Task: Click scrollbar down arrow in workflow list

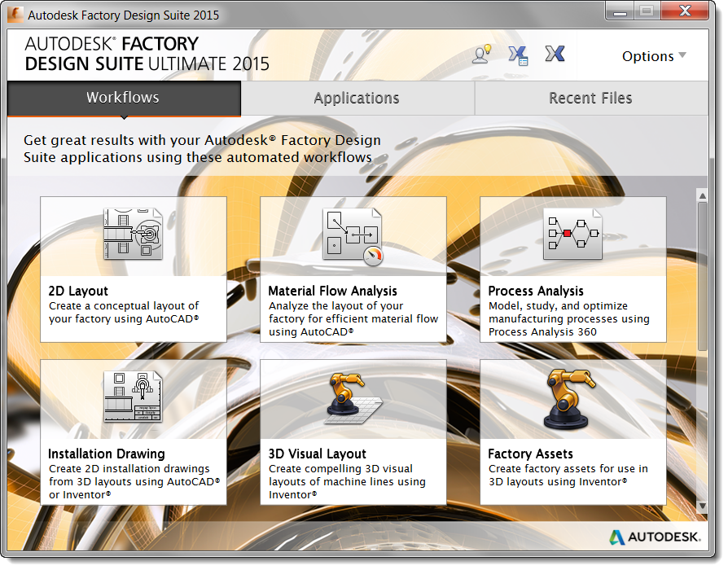Action: 703,506
